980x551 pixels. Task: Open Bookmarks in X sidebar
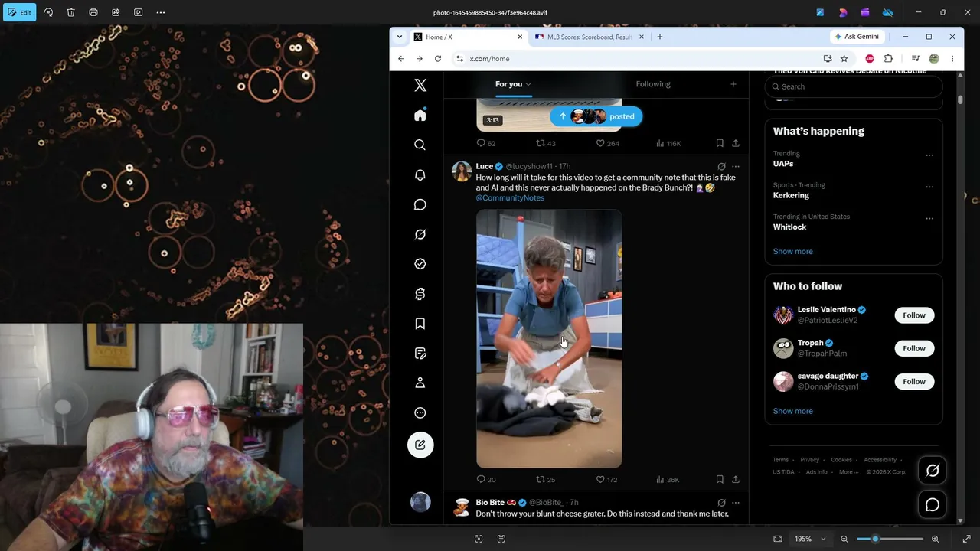coord(420,324)
